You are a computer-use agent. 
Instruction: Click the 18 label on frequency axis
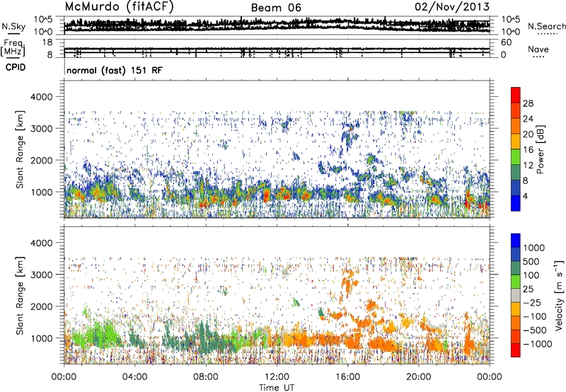click(47, 42)
